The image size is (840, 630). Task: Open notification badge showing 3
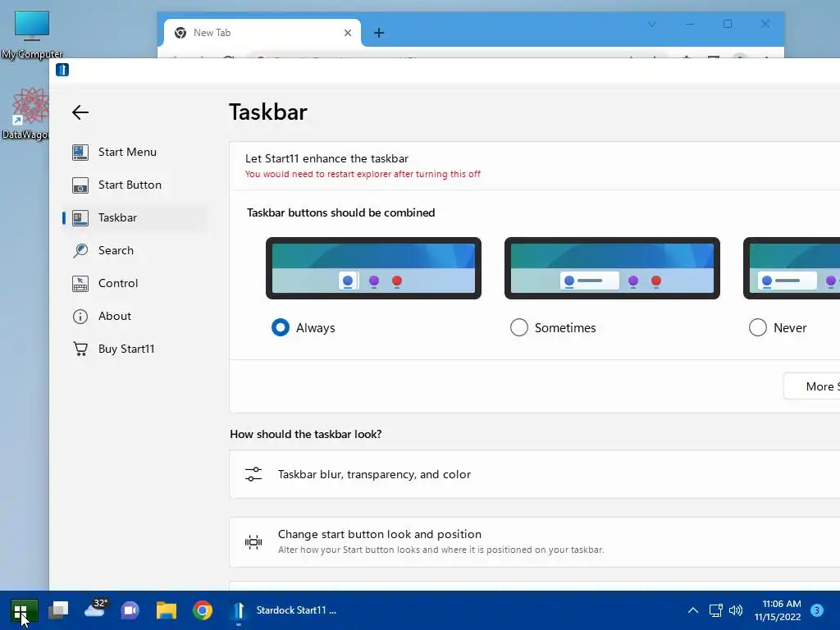817,610
